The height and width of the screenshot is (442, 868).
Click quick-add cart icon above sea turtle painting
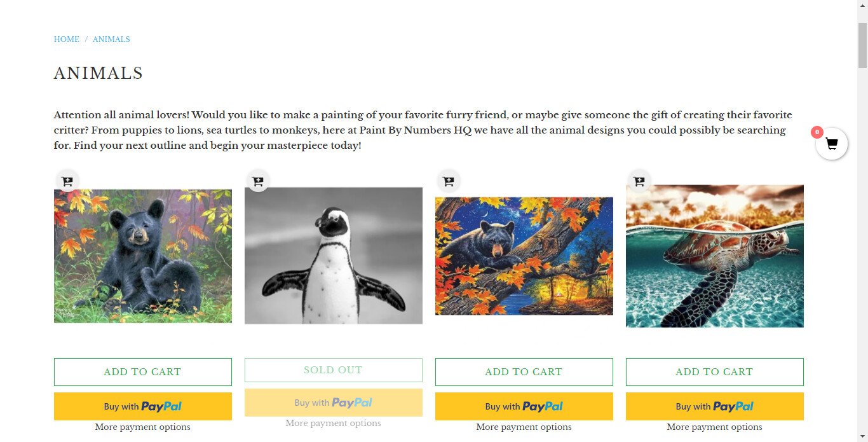639,181
